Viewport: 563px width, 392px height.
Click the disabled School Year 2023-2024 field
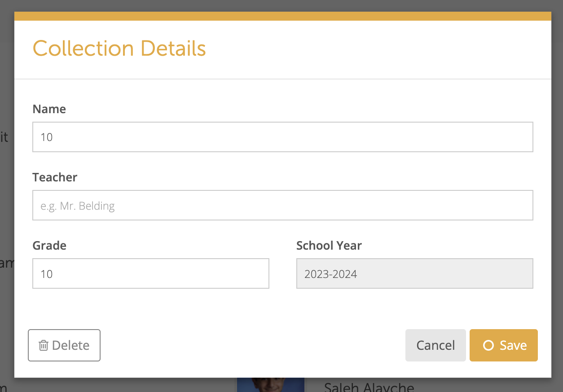click(x=415, y=273)
